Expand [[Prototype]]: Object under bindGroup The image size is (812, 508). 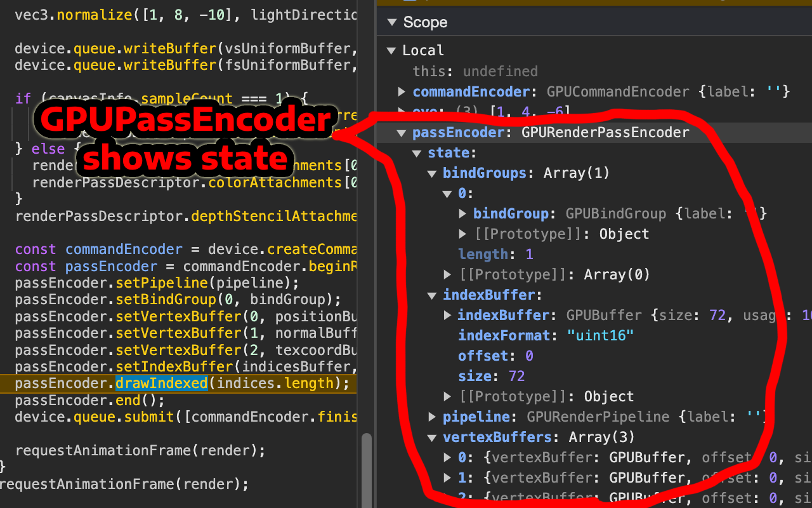pos(463,234)
